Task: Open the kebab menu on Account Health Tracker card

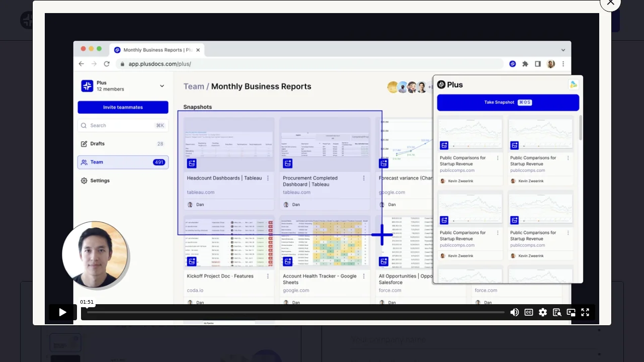Action: point(364,276)
